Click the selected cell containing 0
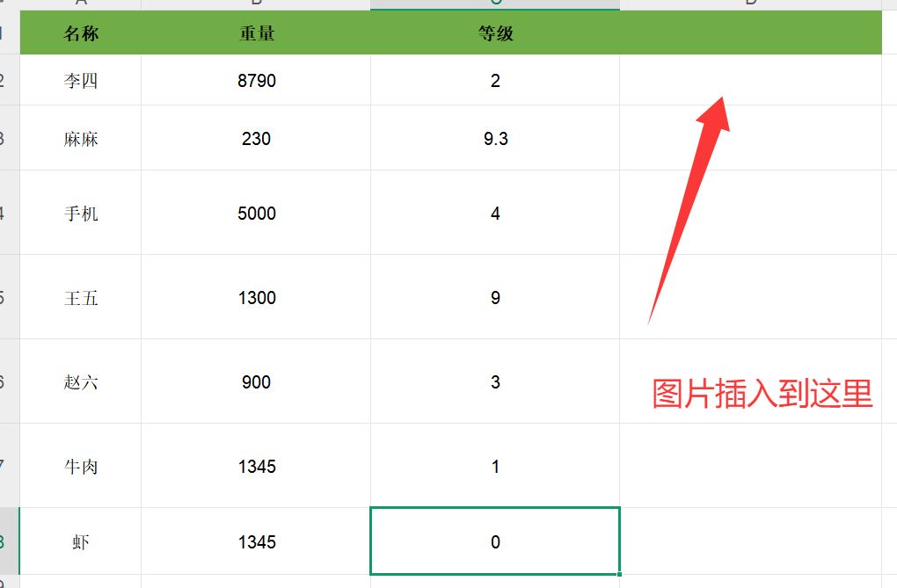This screenshot has height=588, width=897. tap(495, 541)
